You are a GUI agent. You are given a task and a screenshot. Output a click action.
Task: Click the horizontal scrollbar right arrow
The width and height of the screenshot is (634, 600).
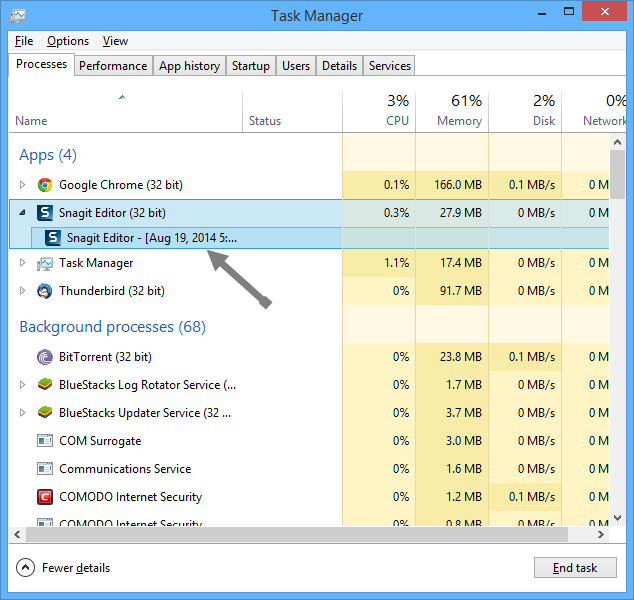click(x=601, y=535)
